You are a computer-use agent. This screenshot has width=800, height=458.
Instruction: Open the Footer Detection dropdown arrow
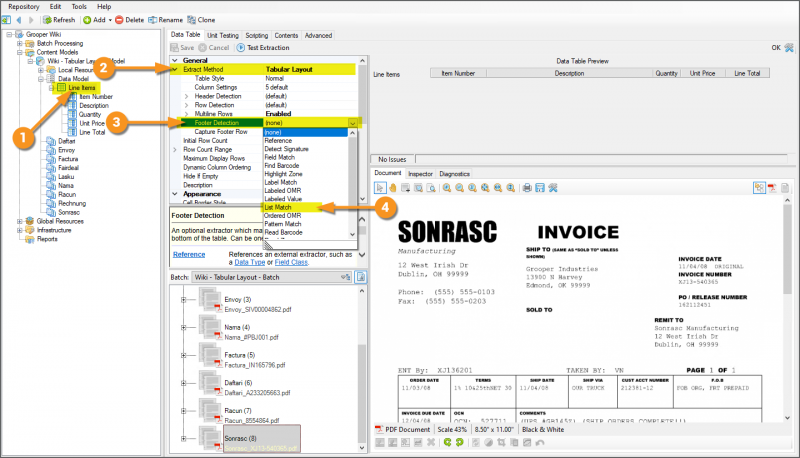353,123
